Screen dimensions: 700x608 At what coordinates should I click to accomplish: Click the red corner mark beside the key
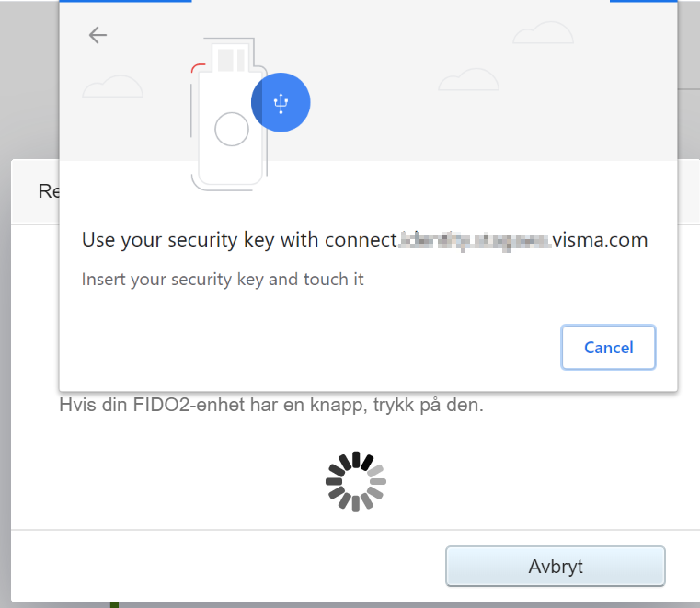pos(196,67)
